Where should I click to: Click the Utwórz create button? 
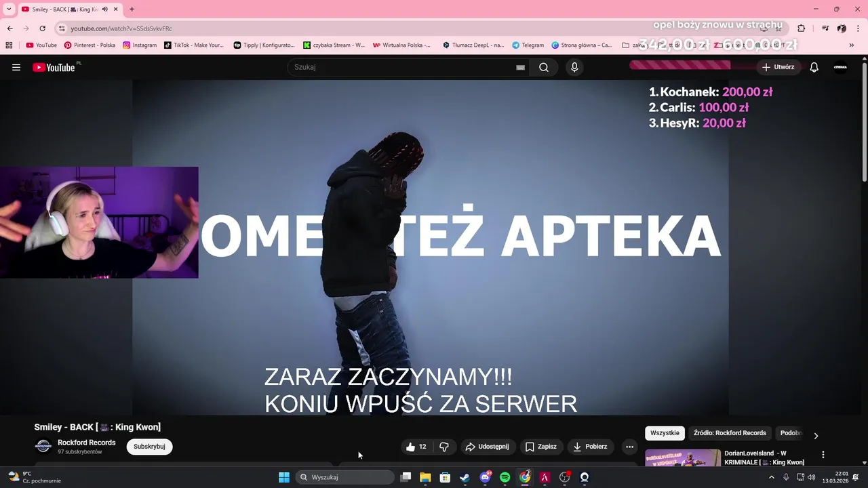(x=778, y=67)
